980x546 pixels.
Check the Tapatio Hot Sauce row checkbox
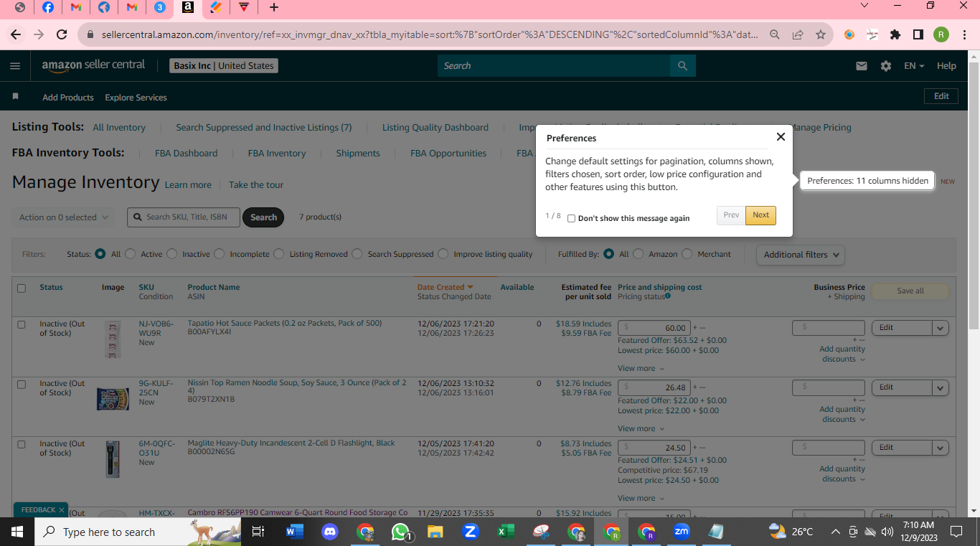(22, 324)
